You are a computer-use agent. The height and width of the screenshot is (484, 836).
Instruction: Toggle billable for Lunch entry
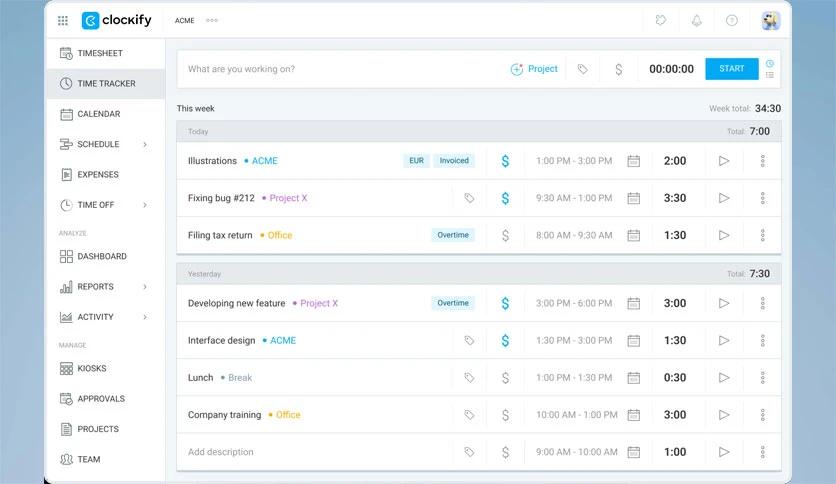coord(505,378)
